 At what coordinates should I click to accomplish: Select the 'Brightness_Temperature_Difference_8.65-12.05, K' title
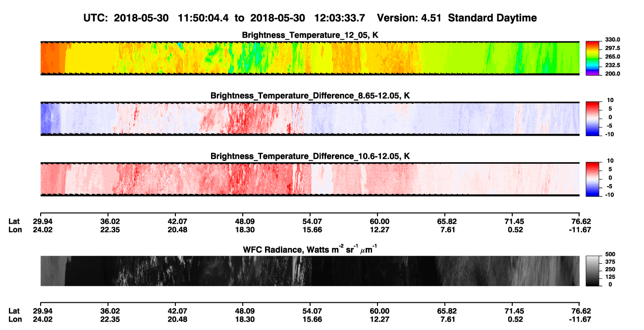click(x=310, y=95)
